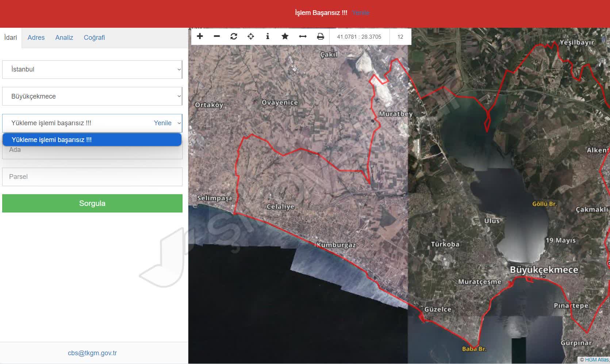Click the zoom out minus icon
The width and height of the screenshot is (610, 364).
click(x=217, y=37)
